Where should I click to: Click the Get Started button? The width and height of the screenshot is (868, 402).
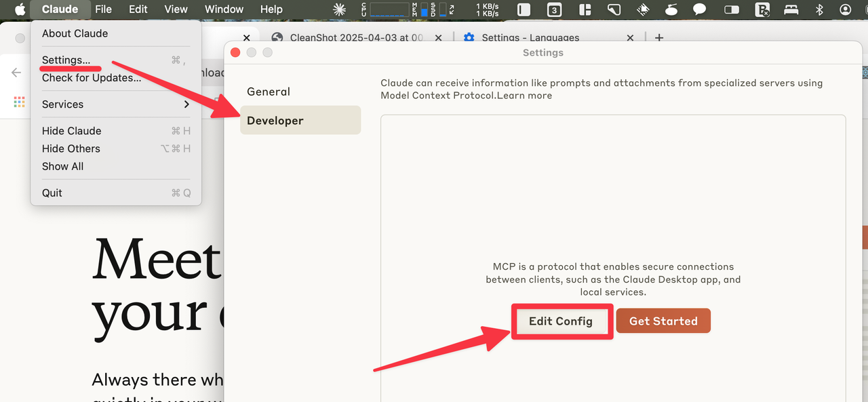663,321
